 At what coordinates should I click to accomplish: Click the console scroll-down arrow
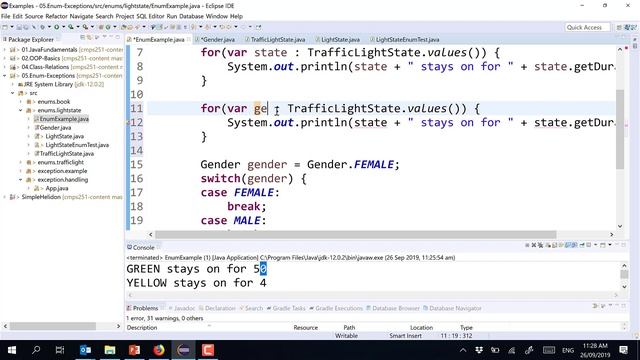pyautogui.click(x=624, y=287)
